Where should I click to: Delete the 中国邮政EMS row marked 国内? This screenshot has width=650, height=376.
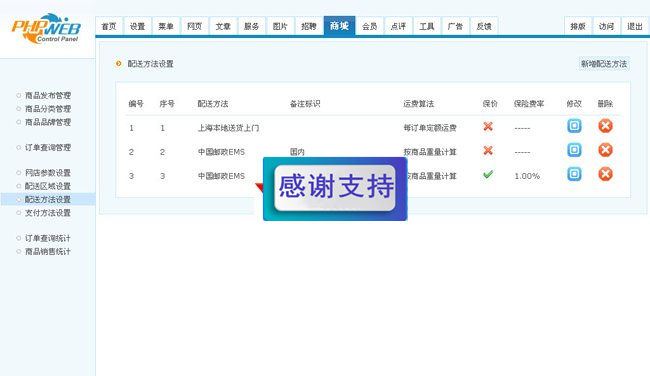point(605,150)
